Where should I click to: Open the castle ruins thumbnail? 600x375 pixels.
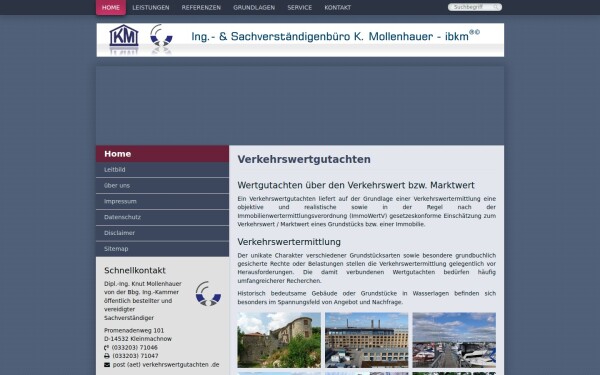click(279, 340)
